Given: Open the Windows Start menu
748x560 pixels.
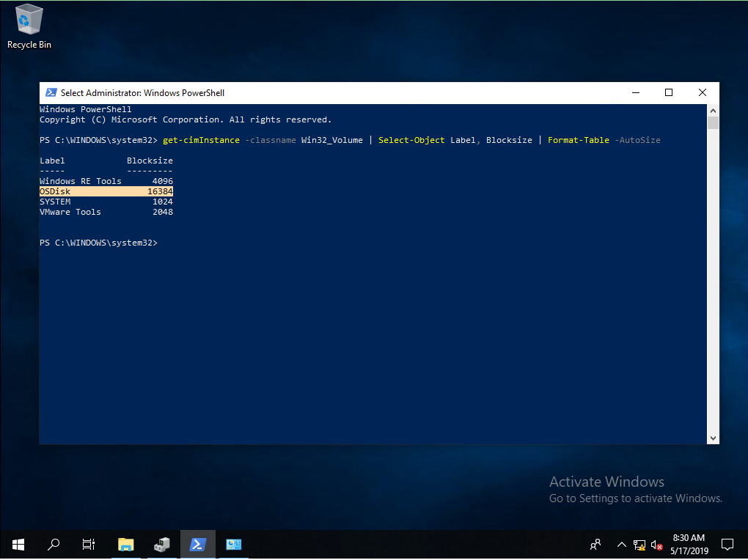Looking at the screenshot, I should tap(18, 545).
